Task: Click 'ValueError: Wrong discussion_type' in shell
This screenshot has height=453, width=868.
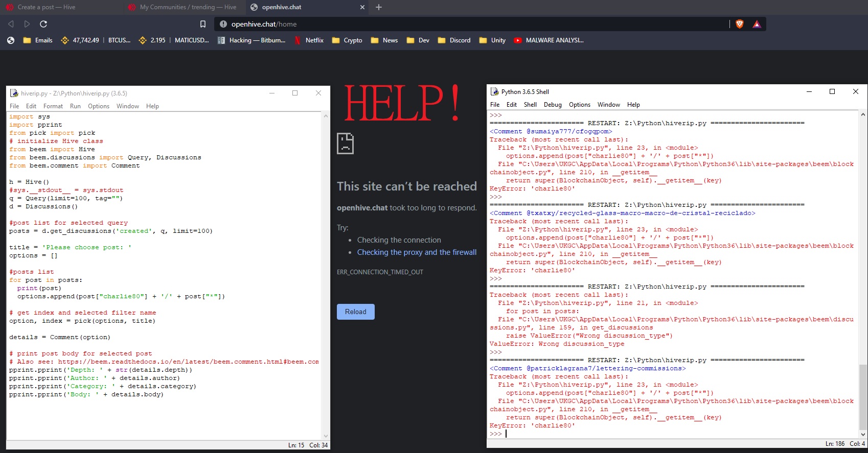Action: [557, 344]
